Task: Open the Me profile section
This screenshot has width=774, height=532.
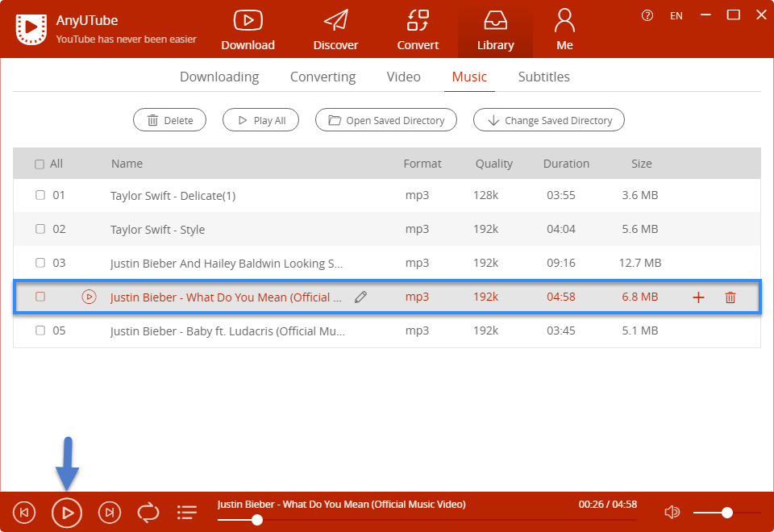Action: point(564,30)
